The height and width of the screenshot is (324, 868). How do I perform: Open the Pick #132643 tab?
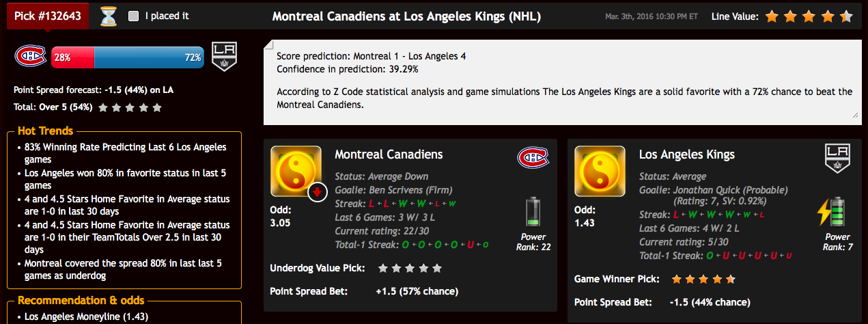(x=47, y=16)
